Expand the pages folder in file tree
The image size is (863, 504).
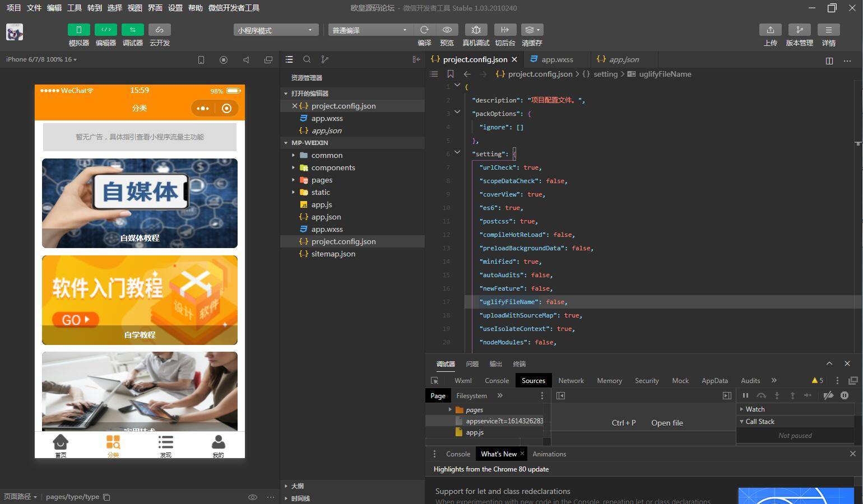point(322,180)
